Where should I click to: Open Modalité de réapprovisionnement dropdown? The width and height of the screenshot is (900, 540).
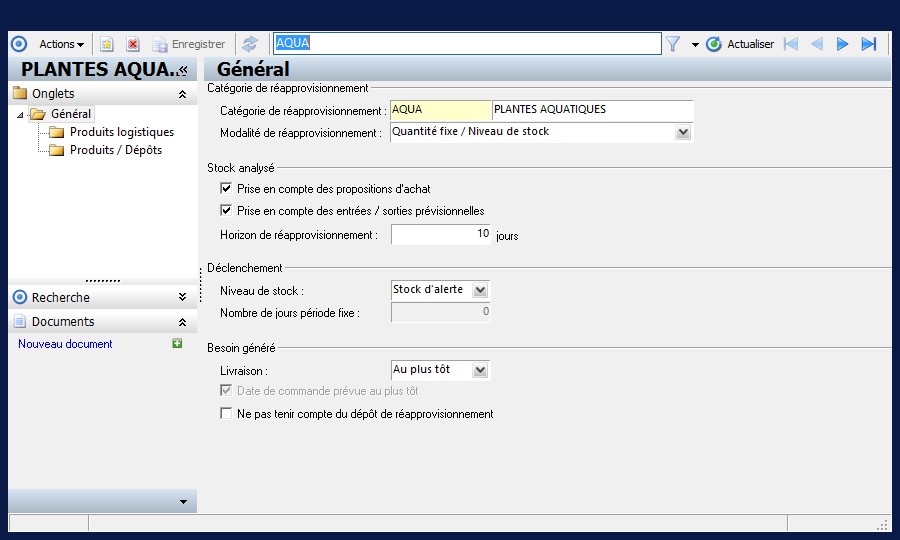[682, 132]
